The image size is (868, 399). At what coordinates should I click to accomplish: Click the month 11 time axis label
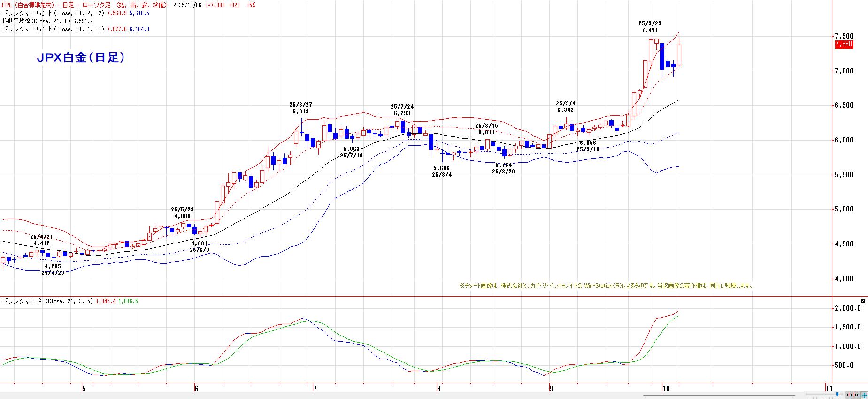[829, 388]
